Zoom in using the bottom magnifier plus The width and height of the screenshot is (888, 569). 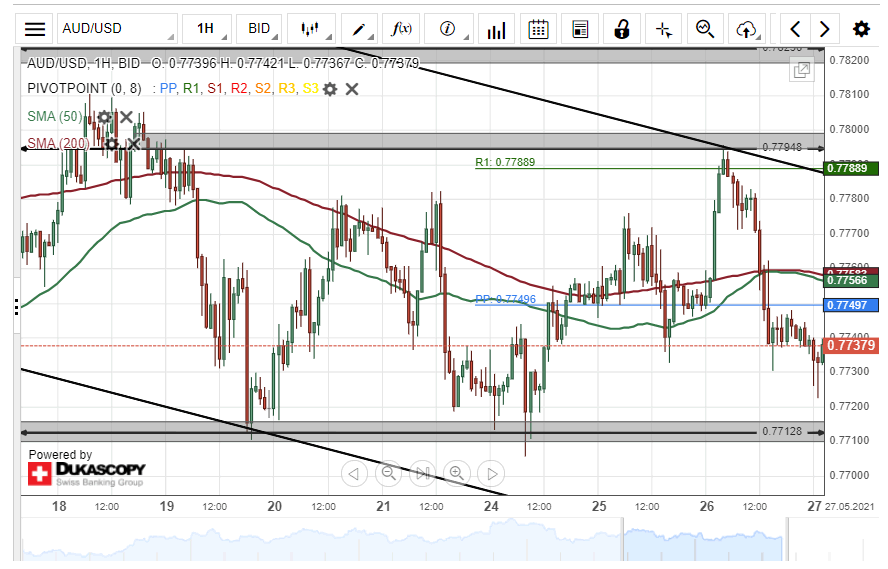click(456, 473)
